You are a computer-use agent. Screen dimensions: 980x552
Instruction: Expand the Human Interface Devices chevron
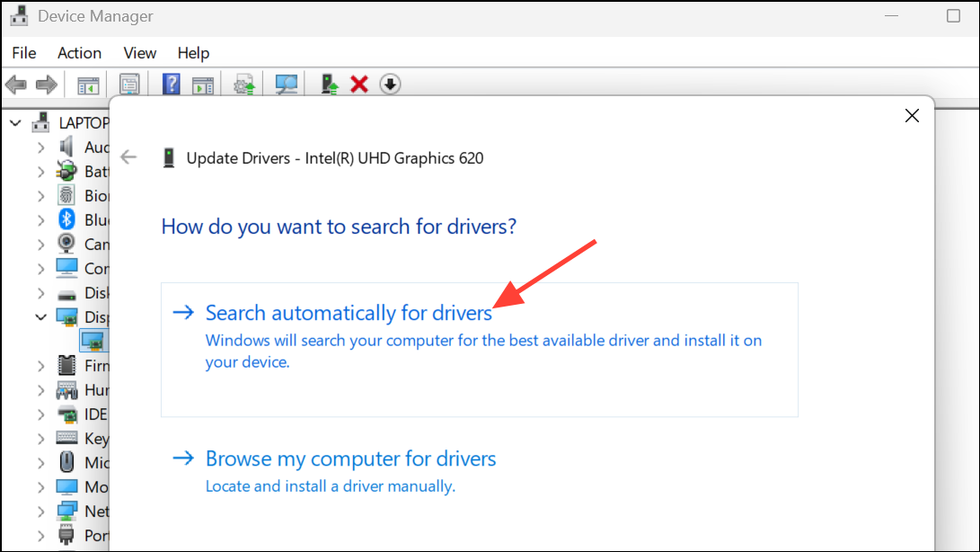40,390
